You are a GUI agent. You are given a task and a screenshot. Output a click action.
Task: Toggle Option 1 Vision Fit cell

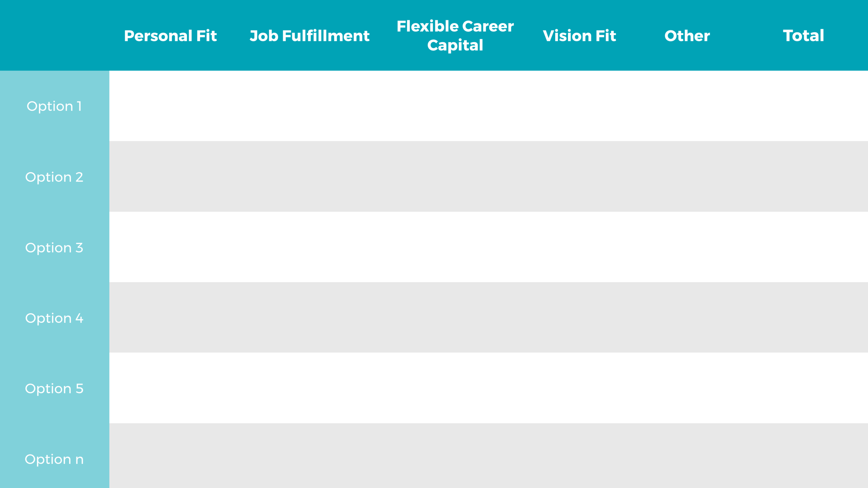578,106
